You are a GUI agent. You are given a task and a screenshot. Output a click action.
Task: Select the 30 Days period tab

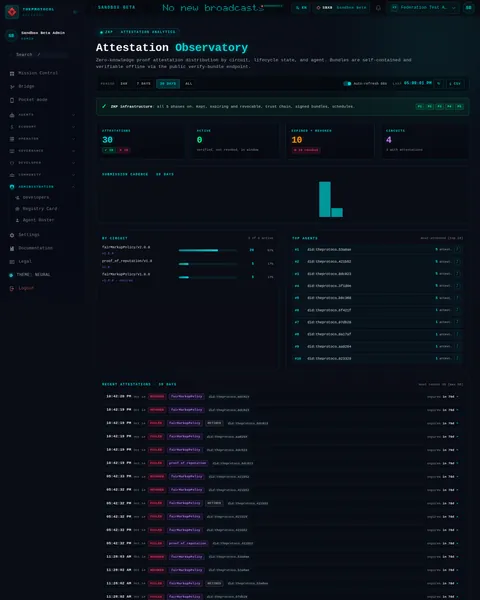point(168,83)
